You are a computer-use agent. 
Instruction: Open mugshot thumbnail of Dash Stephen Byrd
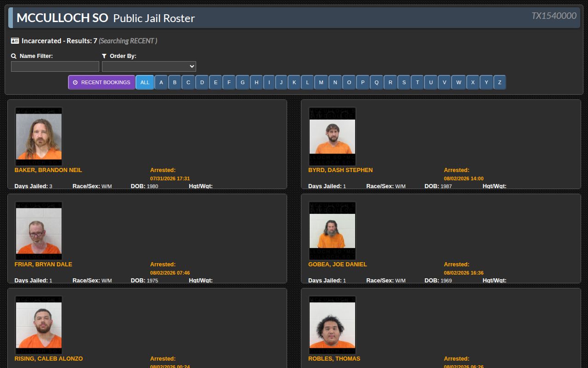click(332, 136)
